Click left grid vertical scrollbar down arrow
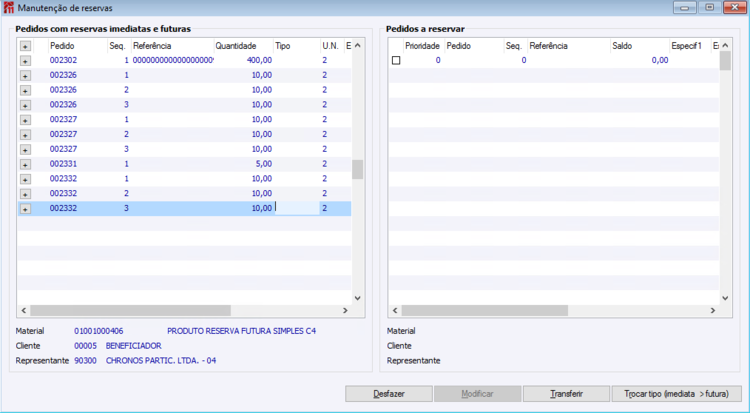The width and height of the screenshot is (750, 413). coord(357,298)
